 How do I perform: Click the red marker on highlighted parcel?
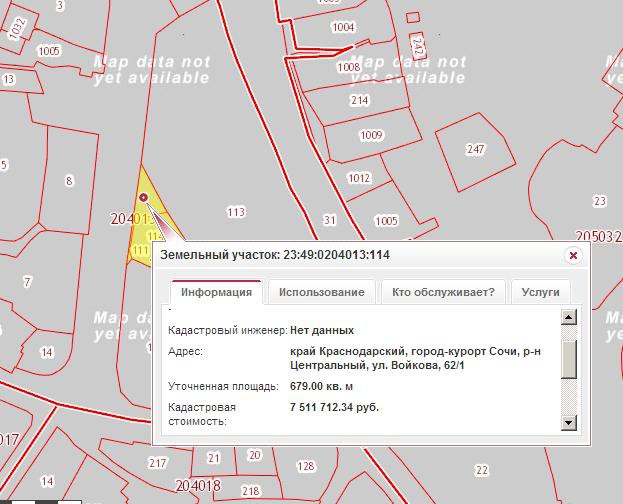pyautogui.click(x=144, y=198)
